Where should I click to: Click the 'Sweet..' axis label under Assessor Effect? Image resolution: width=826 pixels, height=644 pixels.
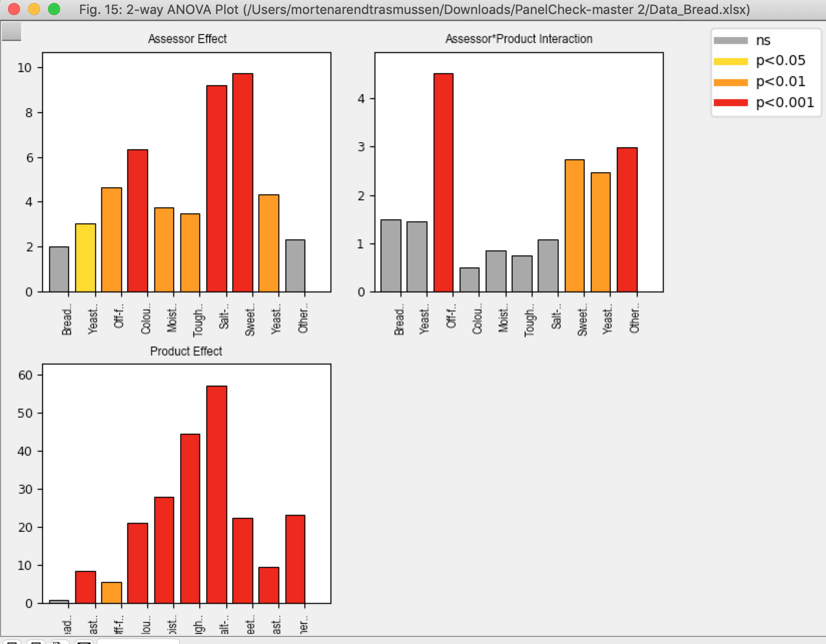pyautogui.click(x=250, y=319)
